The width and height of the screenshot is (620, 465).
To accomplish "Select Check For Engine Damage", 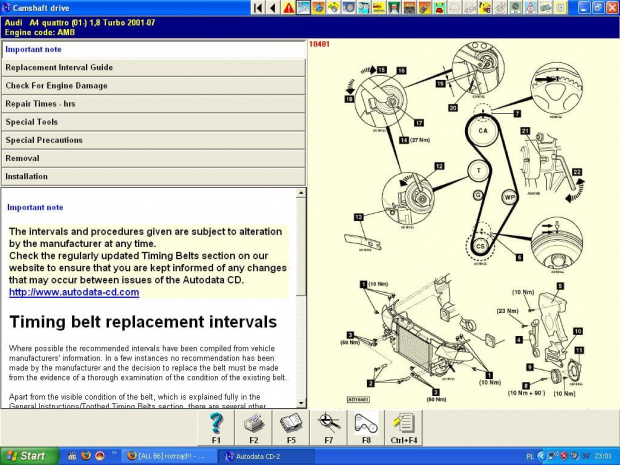I will pyautogui.click(x=153, y=86).
